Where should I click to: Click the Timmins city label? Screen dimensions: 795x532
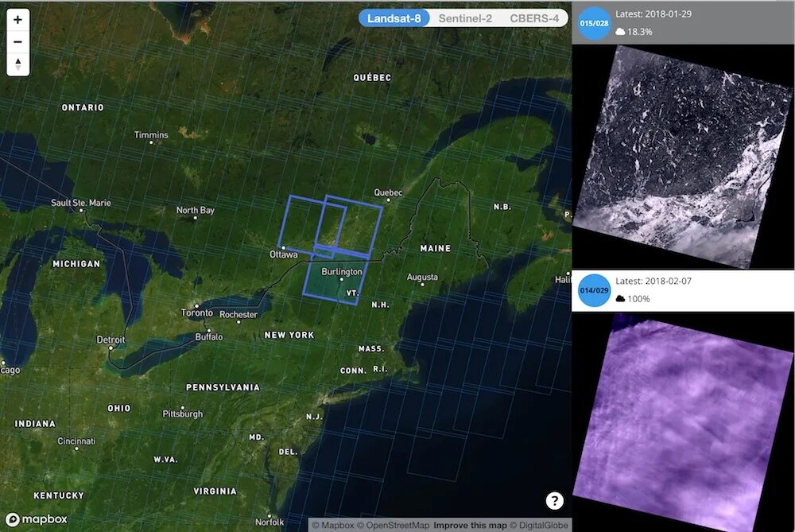(151, 135)
